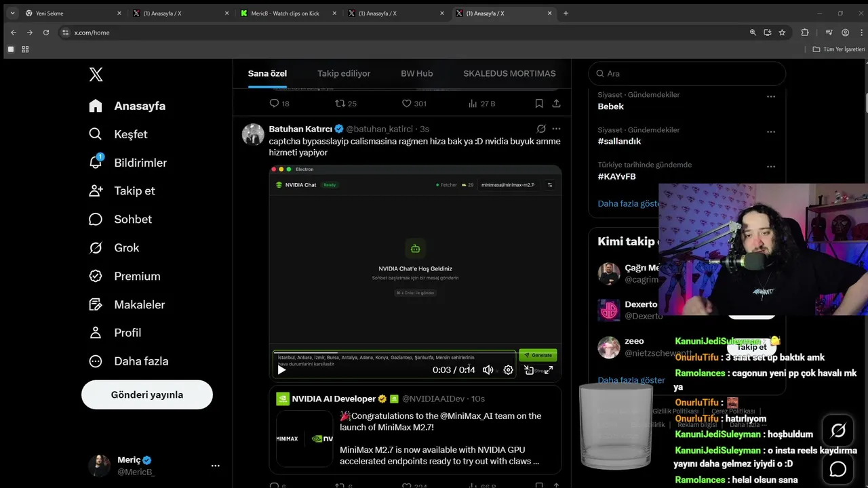Open the apps grid in bookmarks bar
This screenshot has height=488, width=868.
pos(25,49)
